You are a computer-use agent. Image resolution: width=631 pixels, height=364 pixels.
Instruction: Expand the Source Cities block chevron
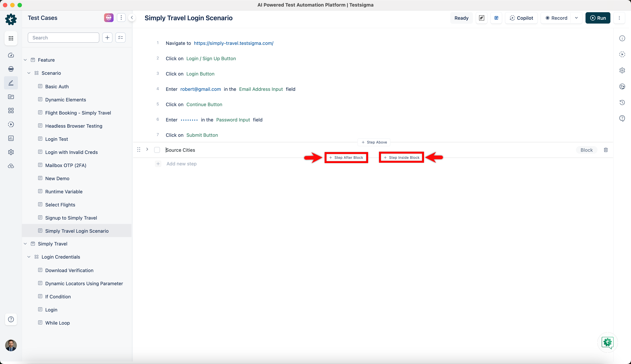pyautogui.click(x=147, y=149)
